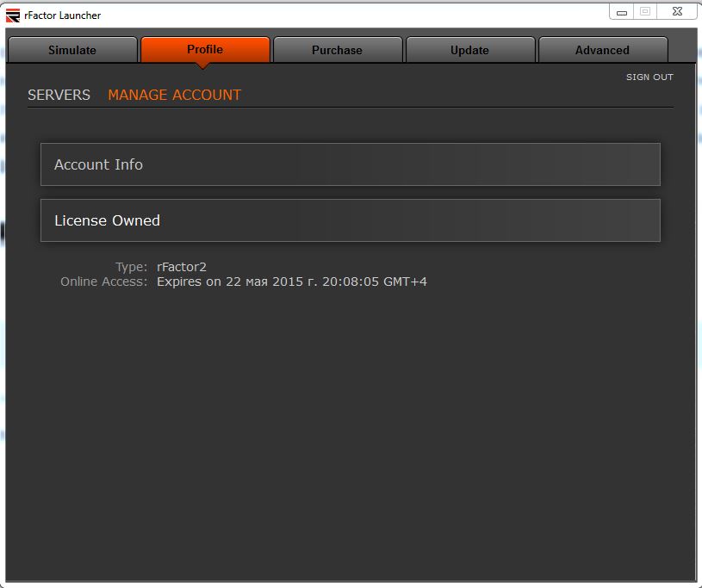Minimize the rFactor Launcher window
The width and height of the screenshot is (702, 588).
[x=622, y=11]
